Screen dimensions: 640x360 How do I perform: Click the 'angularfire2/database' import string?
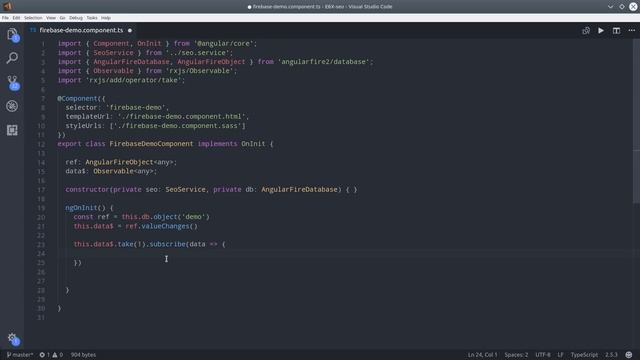click(x=324, y=62)
